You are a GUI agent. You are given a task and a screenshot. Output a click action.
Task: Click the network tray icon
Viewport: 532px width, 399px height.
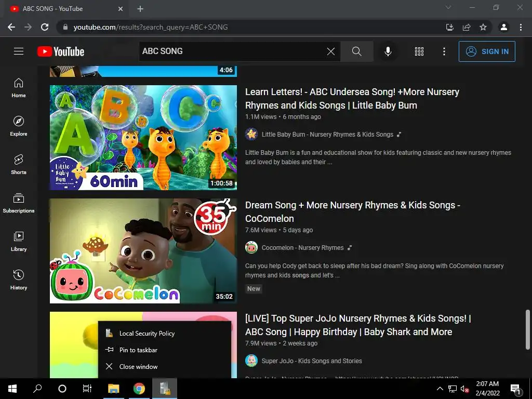click(x=453, y=389)
